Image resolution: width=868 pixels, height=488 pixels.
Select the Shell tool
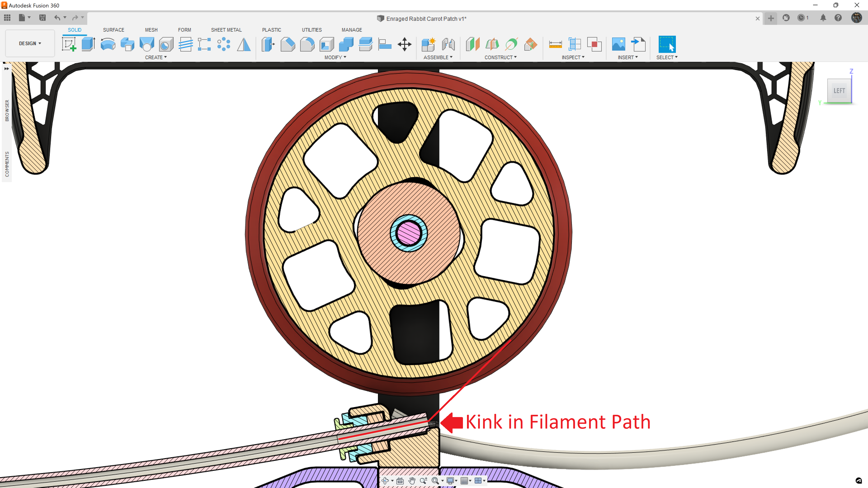327,44
